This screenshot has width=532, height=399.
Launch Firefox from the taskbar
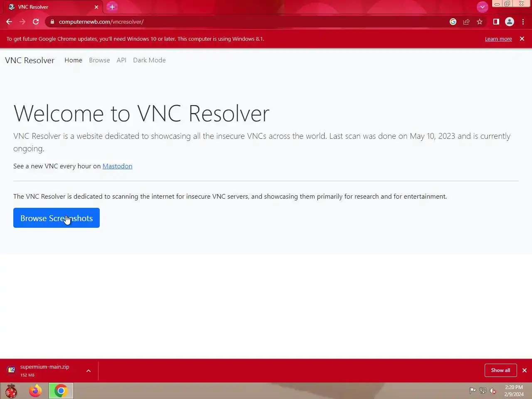click(x=35, y=391)
